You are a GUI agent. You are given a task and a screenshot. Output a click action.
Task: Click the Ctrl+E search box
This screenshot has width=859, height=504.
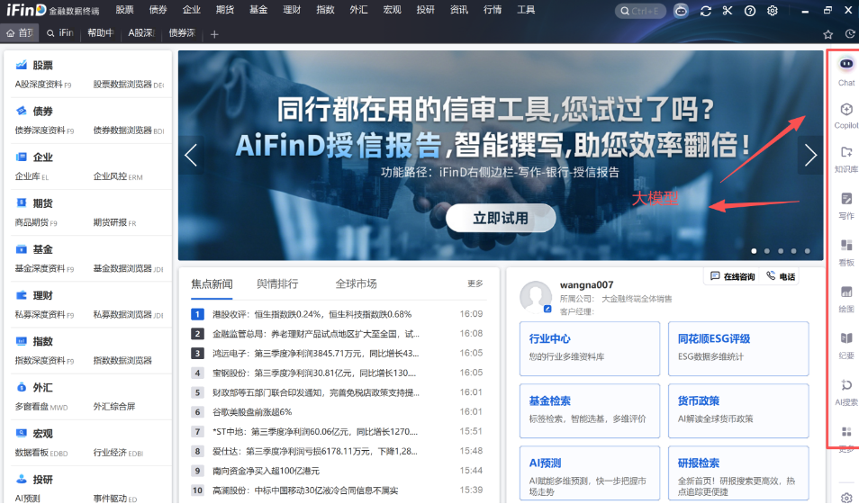(x=640, y=11)
